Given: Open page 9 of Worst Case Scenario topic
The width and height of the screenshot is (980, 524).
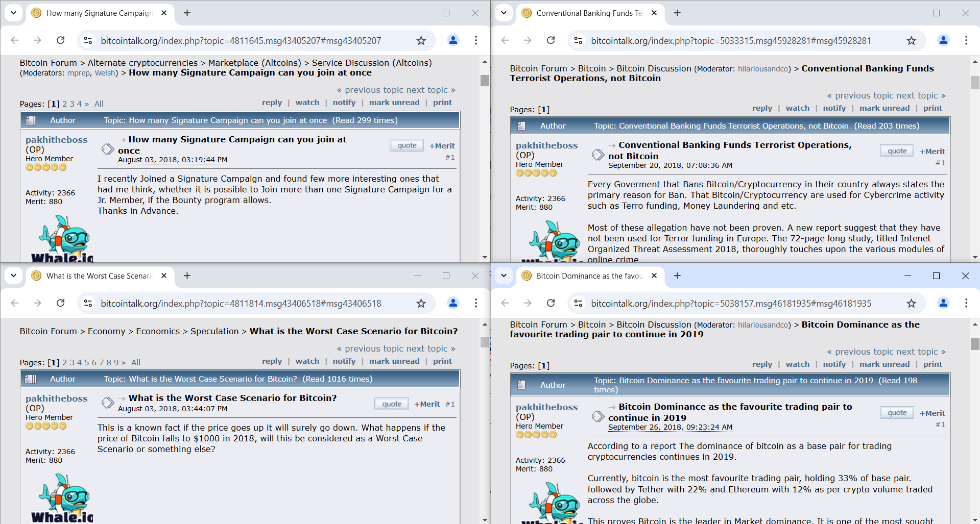Looking at the screenshot, I should (116, 363).
